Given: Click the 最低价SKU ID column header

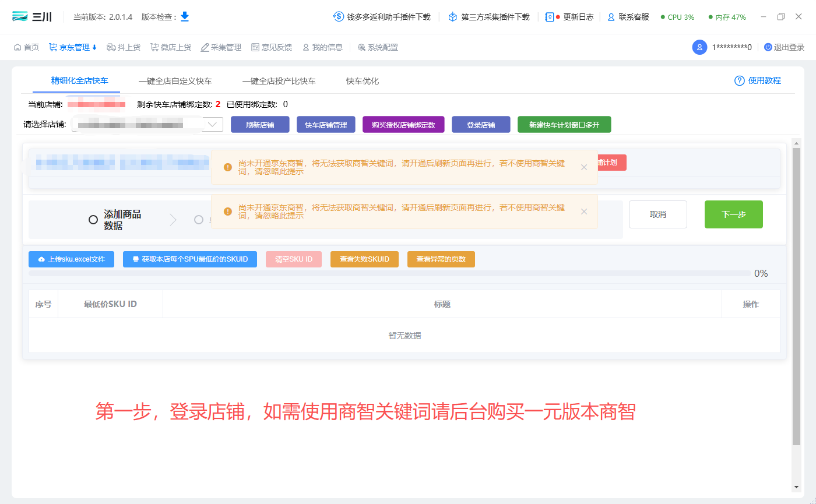Looking at the screenshot, I should click(x=110, y=304).
